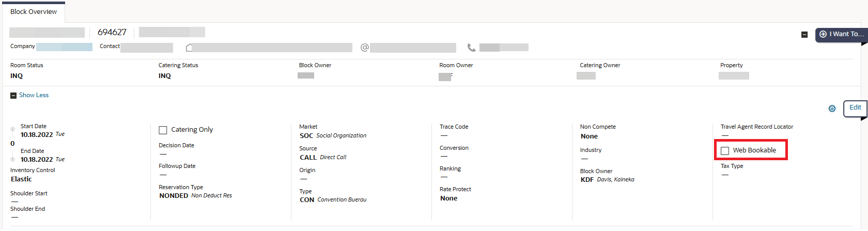Select block ID 694627
Image resolution: width=868 pixels, height=231 pixels.
[112, 32]
